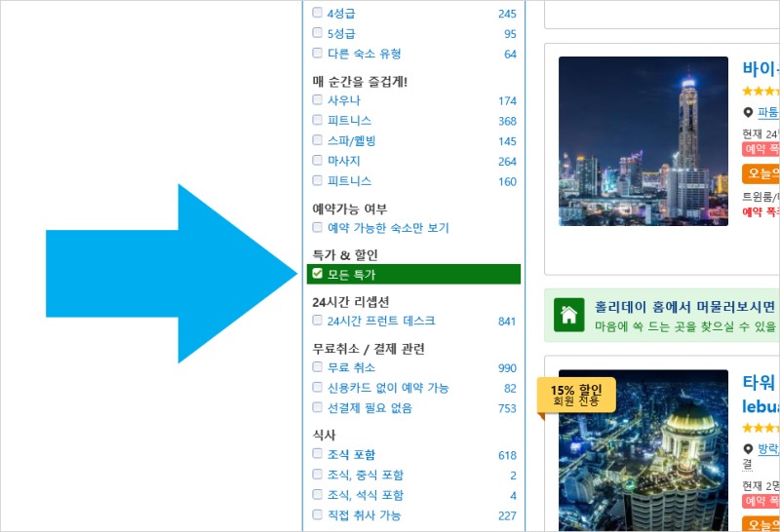Image resolution: width=780 pixels, height=532 pixels.
Task: Tick the 5성급 star rating filter
Action: pos(318,33)
